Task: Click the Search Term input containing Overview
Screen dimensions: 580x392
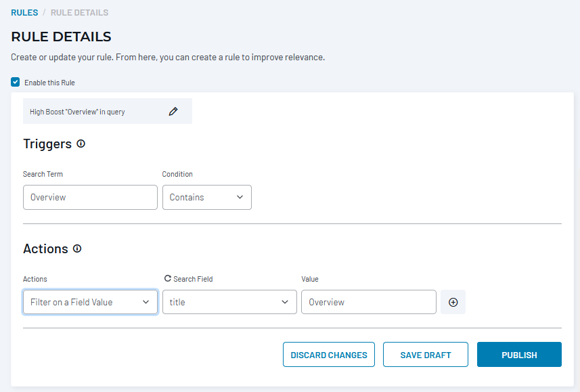Action: click(90, 197)
